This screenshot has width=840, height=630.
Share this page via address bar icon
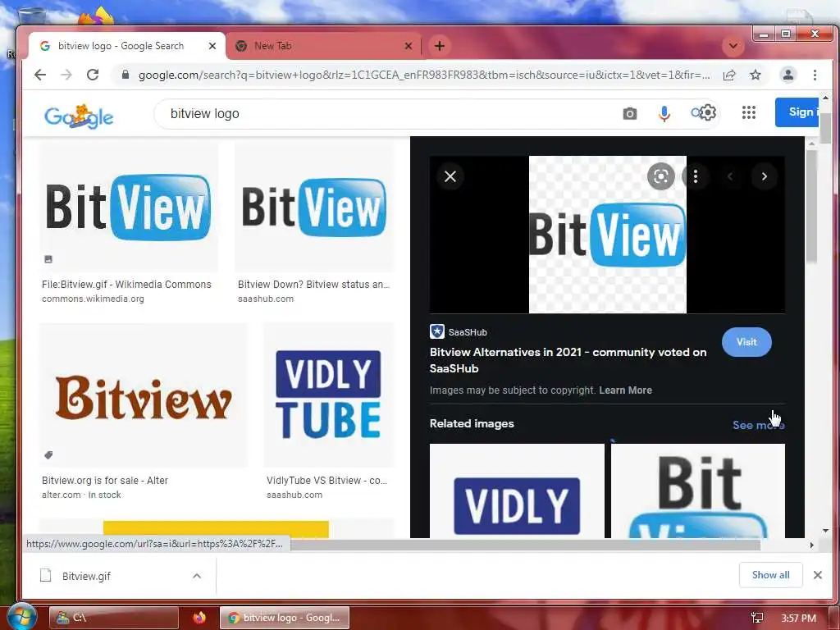click(729, 75)
